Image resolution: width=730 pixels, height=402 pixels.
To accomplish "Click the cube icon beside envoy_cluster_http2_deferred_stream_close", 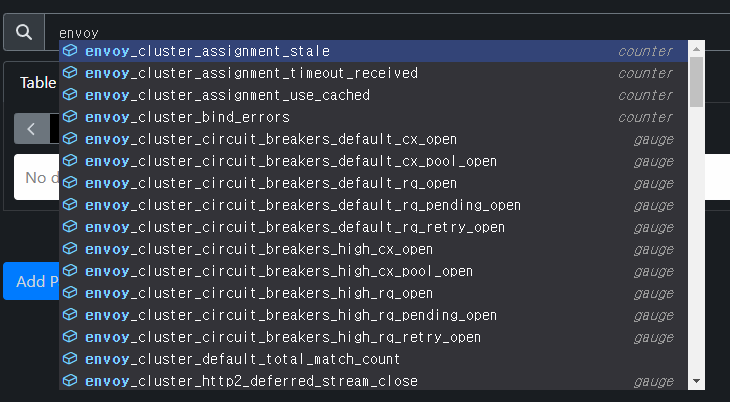I will pos(70,381).
